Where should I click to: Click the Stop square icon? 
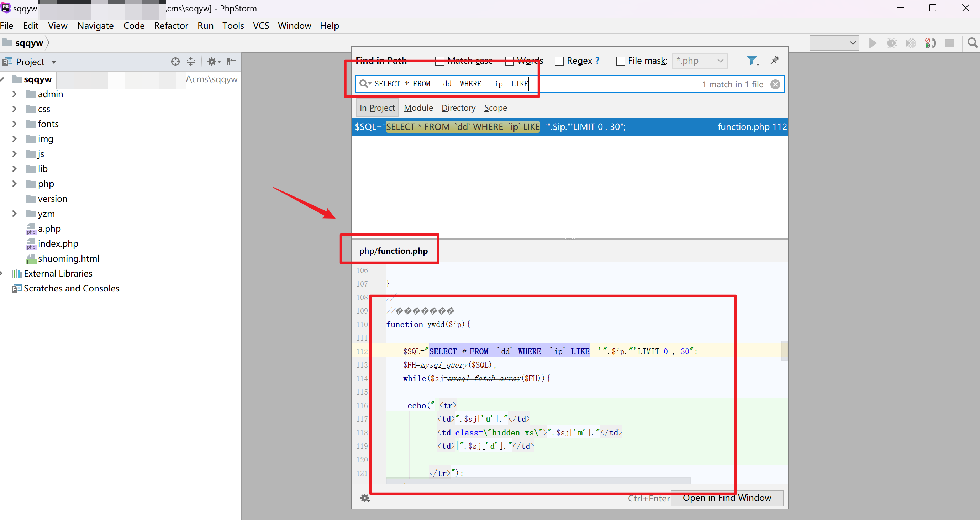click(x=949, y=43)
